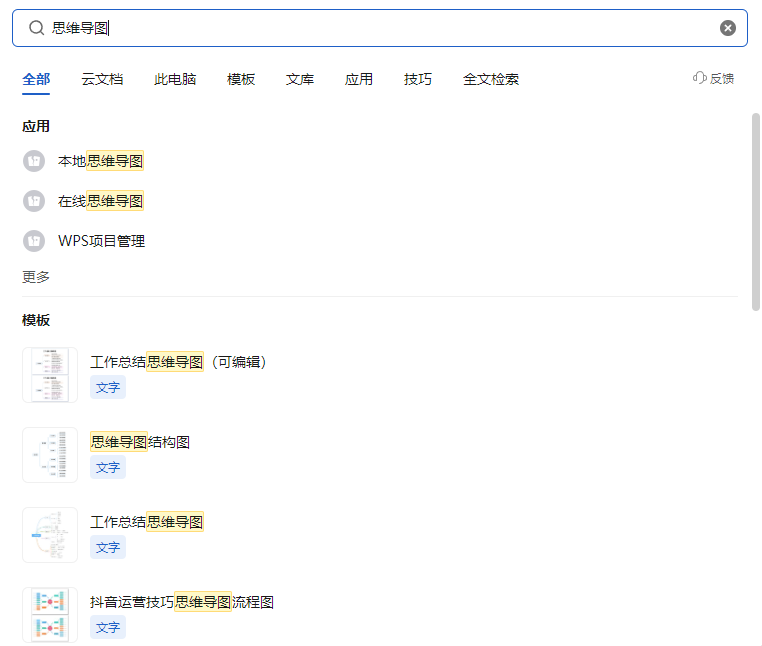Click the WPS项目管理 app icon
The image size is (762, 646).
pos(34,241)
